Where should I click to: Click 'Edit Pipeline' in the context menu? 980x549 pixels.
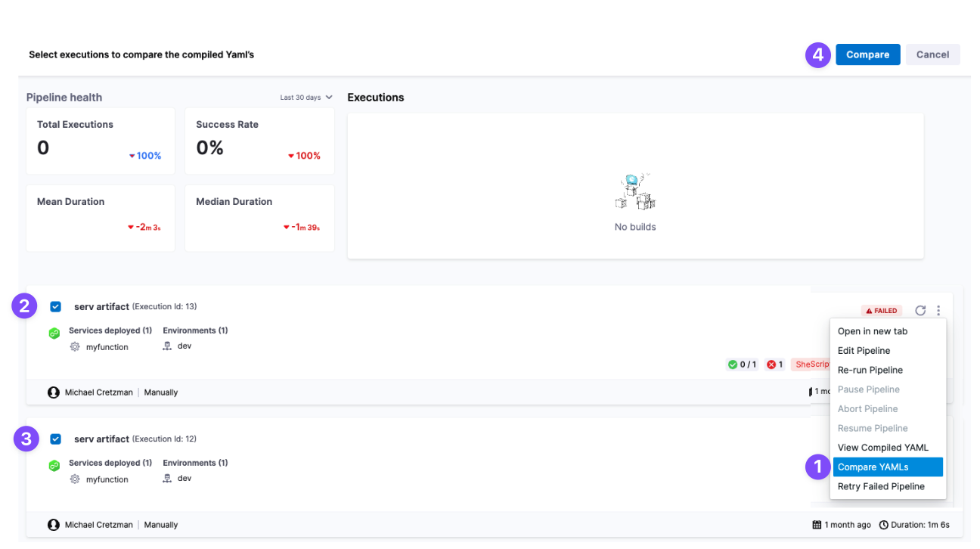[864, 351]
